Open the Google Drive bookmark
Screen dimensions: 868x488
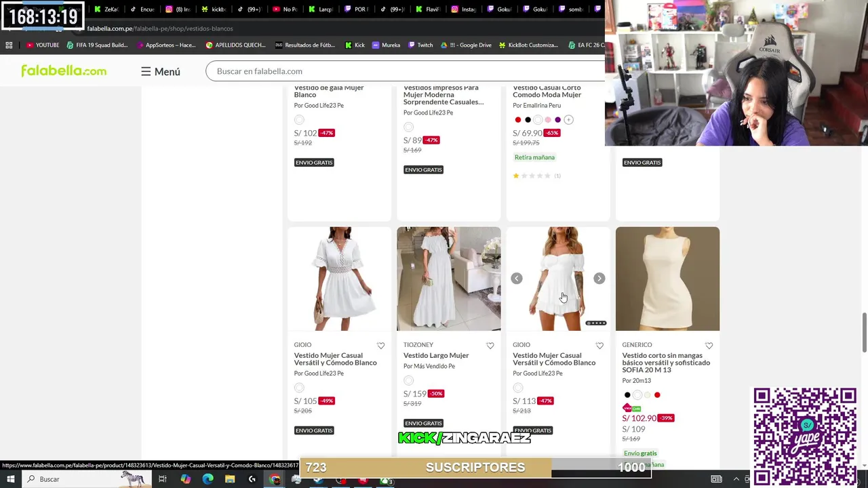[466, 45]
